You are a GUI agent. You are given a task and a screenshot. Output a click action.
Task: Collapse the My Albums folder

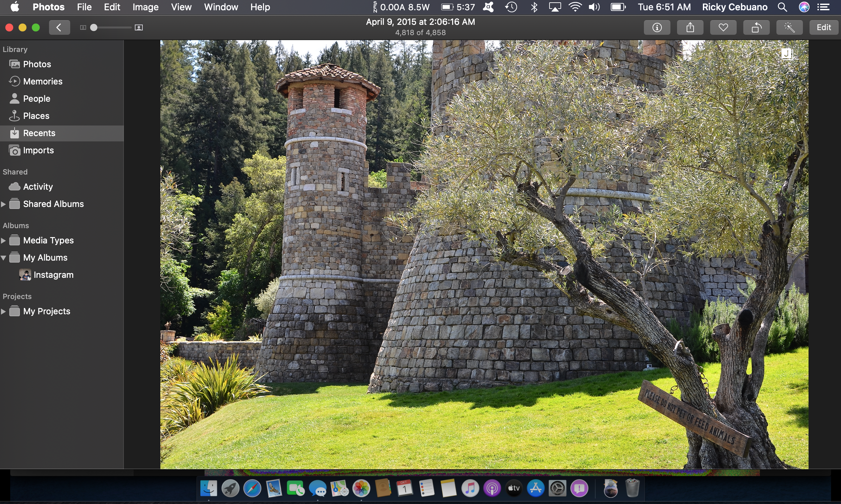[x=3, y=258]
